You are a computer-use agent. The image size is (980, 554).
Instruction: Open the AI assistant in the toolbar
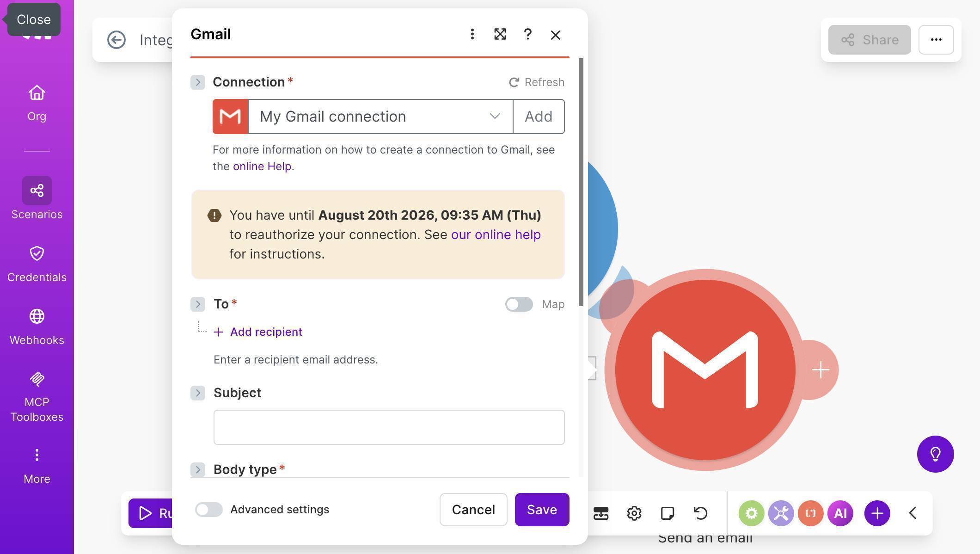(840, 513)
